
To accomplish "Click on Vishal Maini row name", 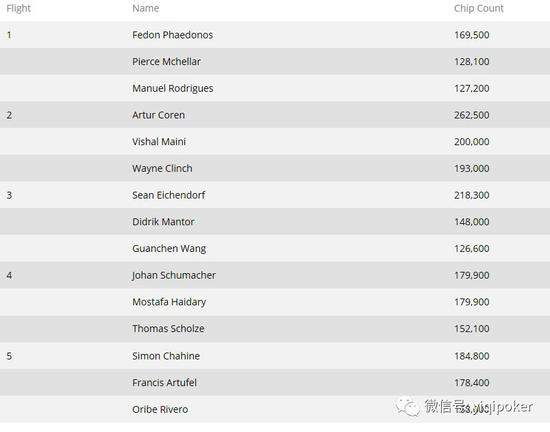I will (x=159, y=142).
